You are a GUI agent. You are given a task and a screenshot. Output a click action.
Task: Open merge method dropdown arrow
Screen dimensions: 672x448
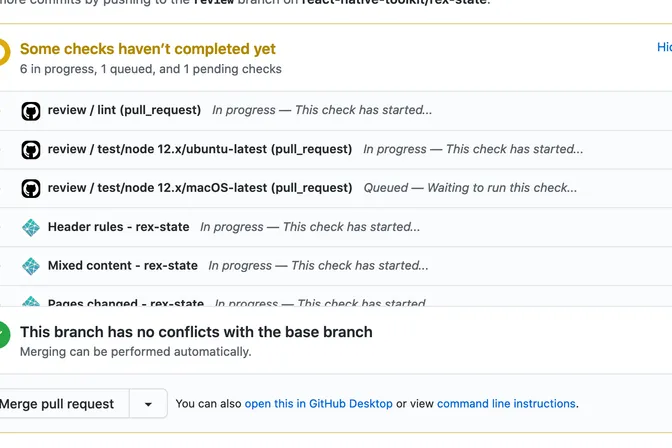point(148,404)
